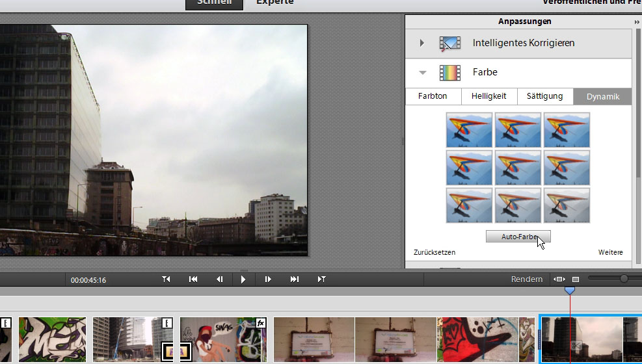Collapse the Anpassungen panel with double-arrow icon

(637, 22)
